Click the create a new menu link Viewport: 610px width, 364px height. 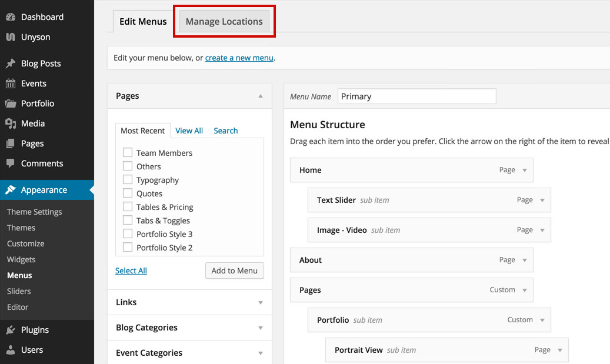[239, 58]
